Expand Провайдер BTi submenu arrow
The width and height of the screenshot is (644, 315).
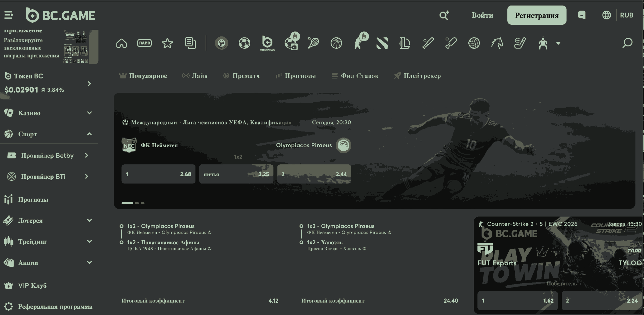87,176
